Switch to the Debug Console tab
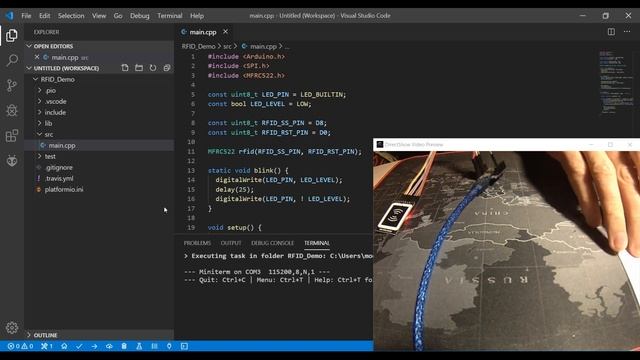The image size is (640, 360). (x=272, y=243)
